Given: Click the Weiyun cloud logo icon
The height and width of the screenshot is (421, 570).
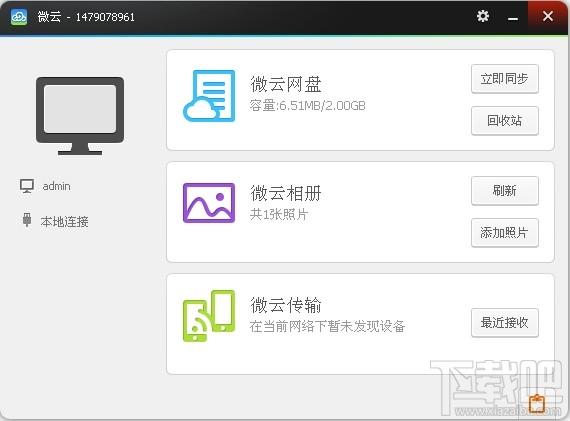Looking at the screenshot, I should point(19,17).
